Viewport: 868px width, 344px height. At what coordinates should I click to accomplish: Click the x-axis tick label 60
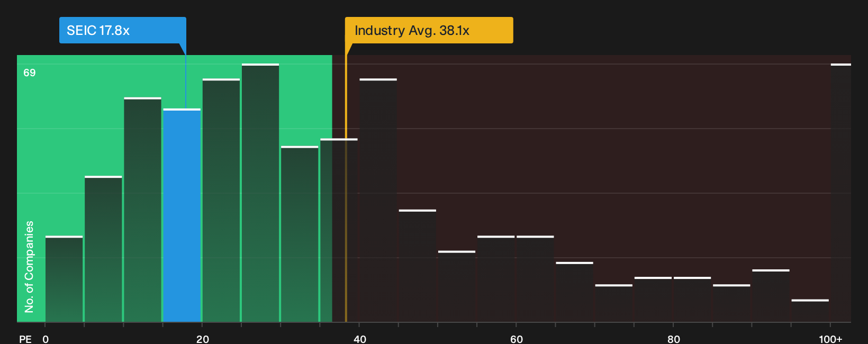pos(517,339)
